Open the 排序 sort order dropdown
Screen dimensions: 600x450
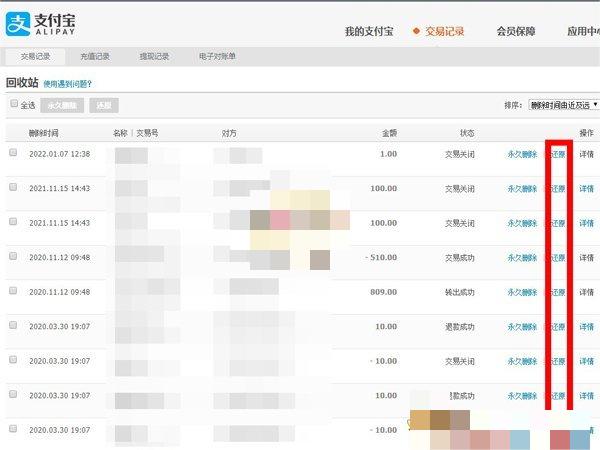click(563, 104)
